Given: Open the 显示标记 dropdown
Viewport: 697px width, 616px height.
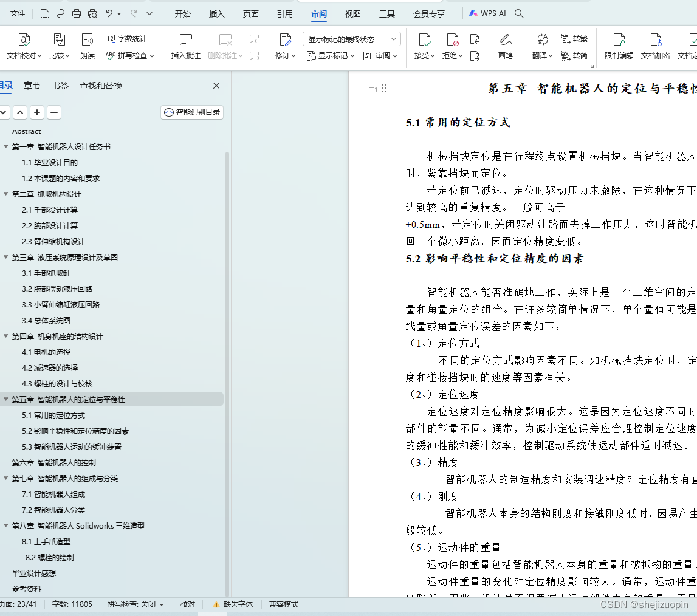Looking at the screenshot, I should 331,56.
